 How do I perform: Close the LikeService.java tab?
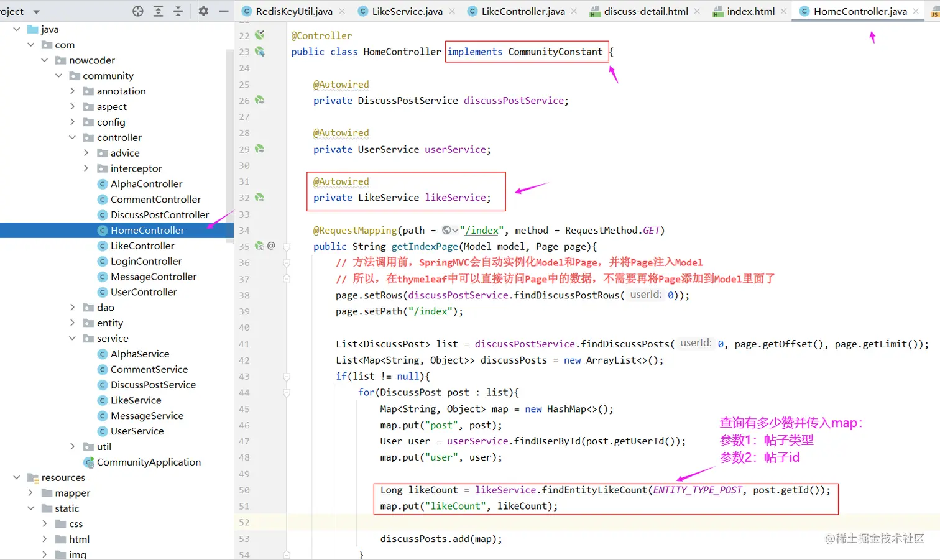coord(452,11)
